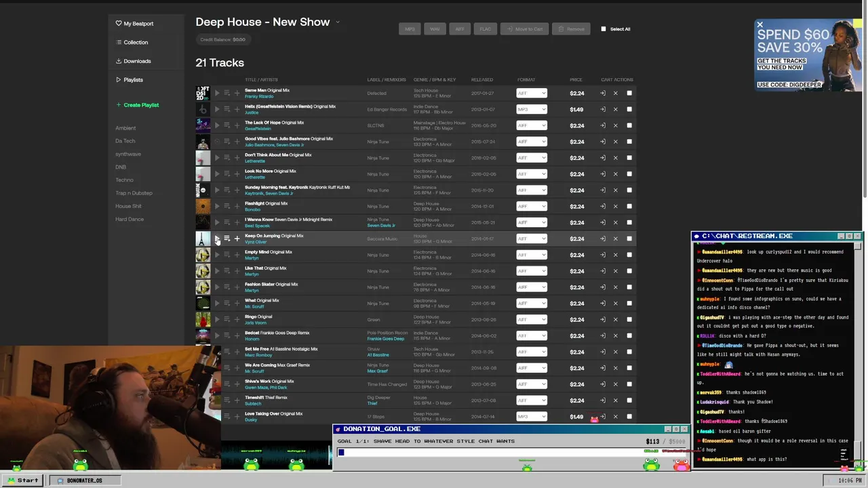Add 'Look No More' to queue
Viewport: 868px width, 488px height.
[x=226, y=174]
